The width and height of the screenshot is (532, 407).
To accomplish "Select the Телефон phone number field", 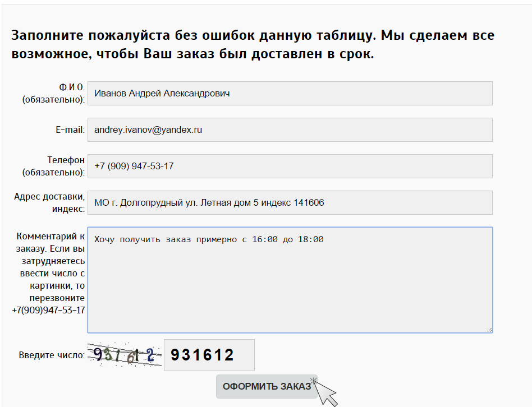I will click(290, 166).
